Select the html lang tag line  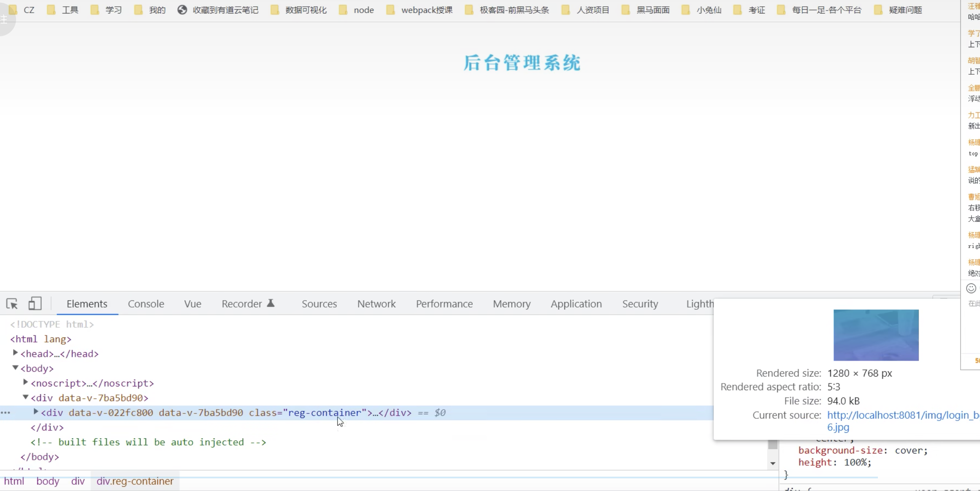(41, 339)
